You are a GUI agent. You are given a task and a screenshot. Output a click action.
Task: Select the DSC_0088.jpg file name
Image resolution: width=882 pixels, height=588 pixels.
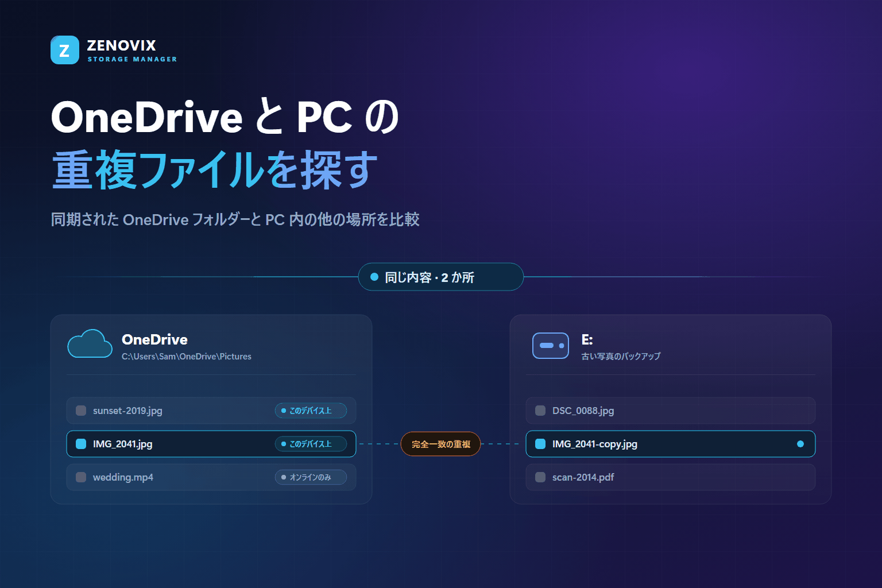(583, 411)
